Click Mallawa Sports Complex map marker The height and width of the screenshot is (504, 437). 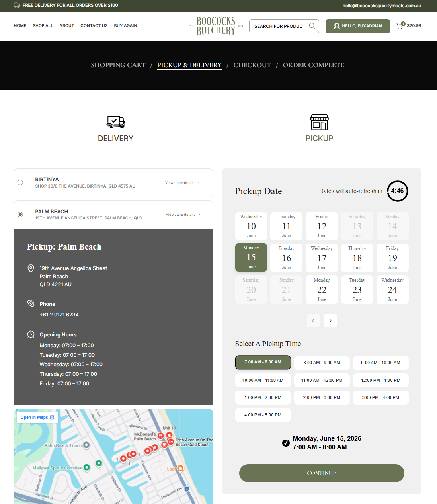coord(87,467)
